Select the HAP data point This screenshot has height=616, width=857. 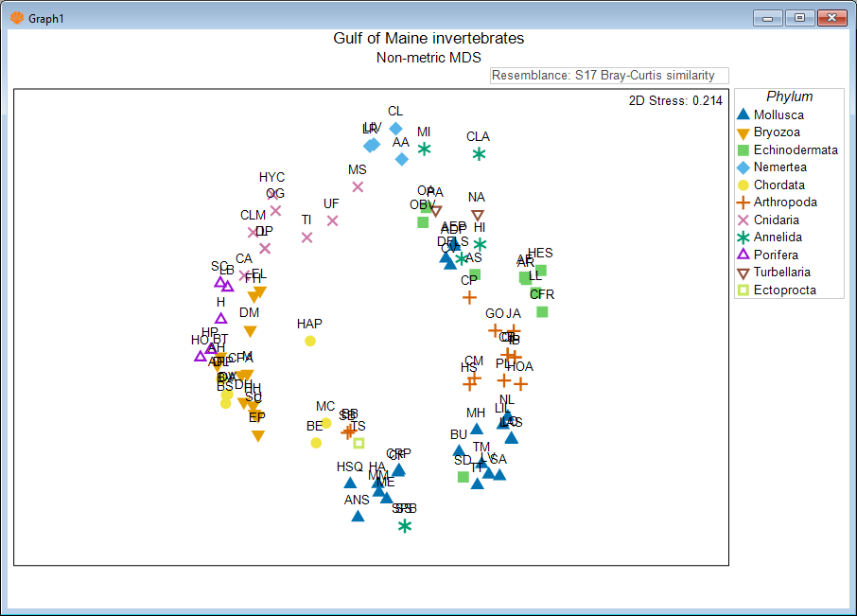[309, 341]
